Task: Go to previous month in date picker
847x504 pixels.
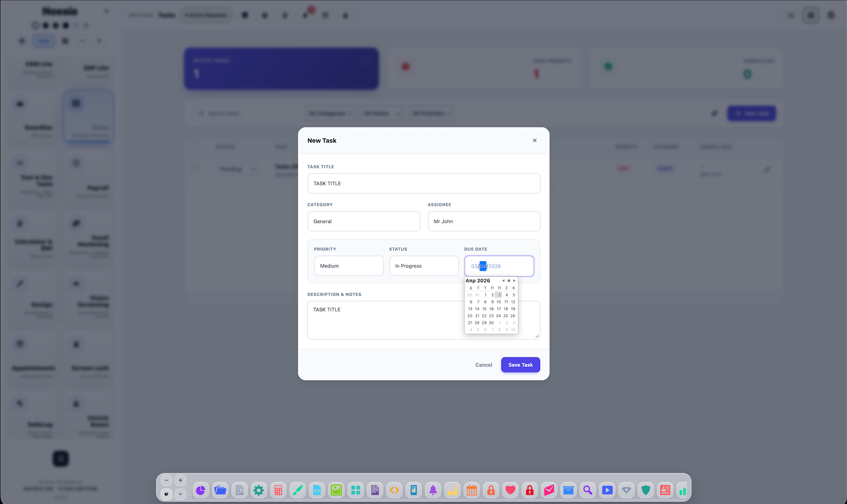Action: (503, 281)
